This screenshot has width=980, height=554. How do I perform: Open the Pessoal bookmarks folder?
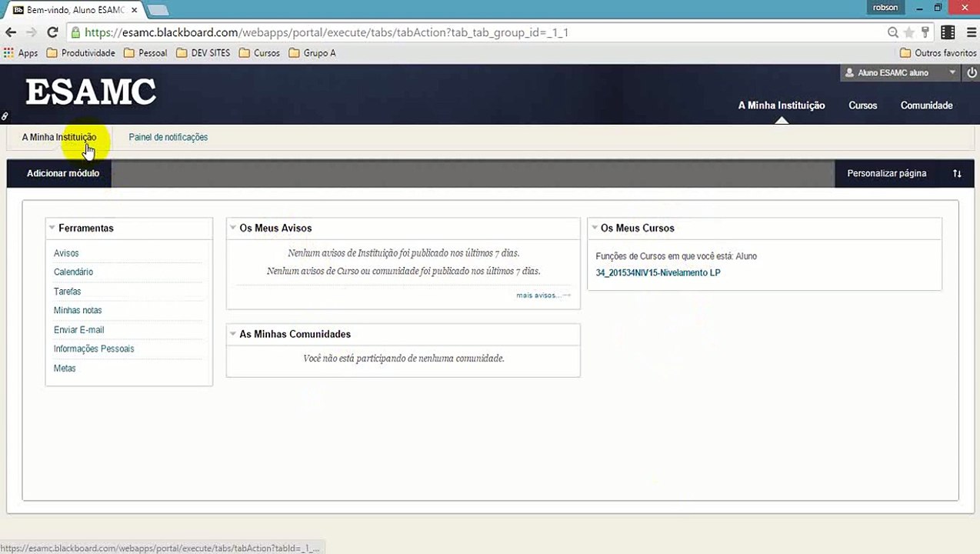(145, 53)
